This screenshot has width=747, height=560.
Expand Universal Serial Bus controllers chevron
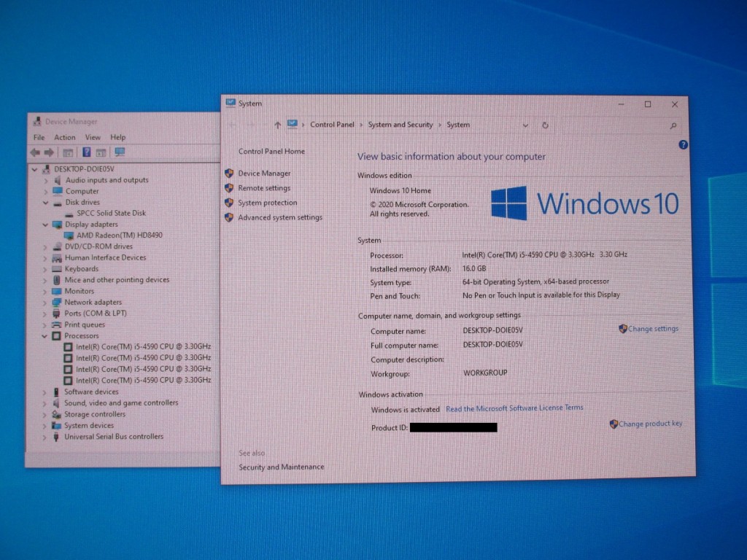44,437
